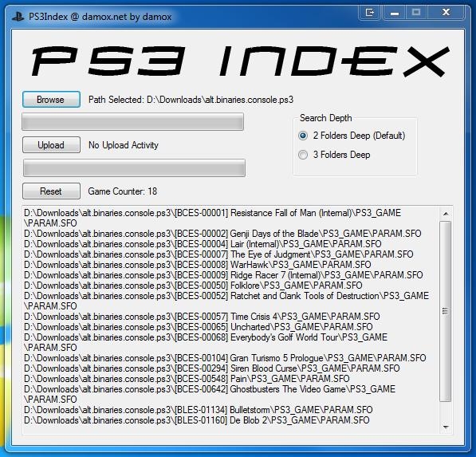Click the scroll down arrow in results list
This screenshot has height=457, width=476.
click(x=446, y=427)
